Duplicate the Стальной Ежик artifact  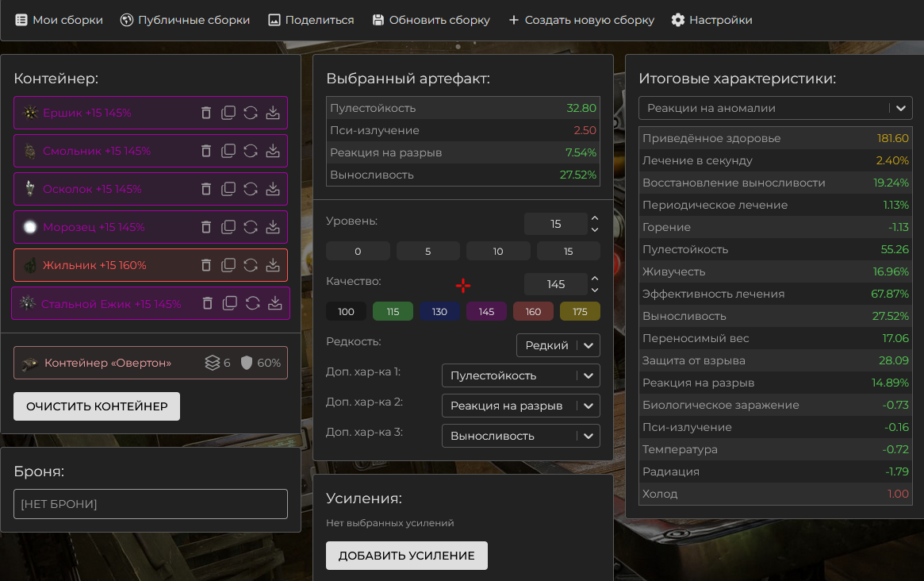(230, 303)
